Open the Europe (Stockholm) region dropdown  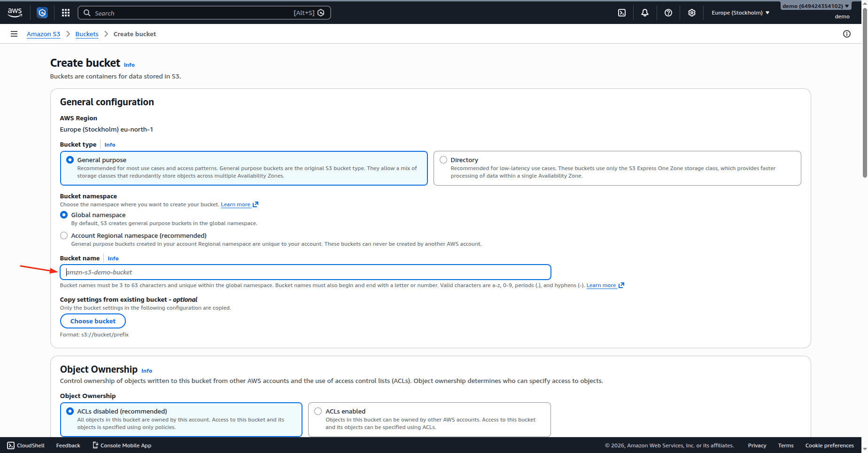[741, 13]
